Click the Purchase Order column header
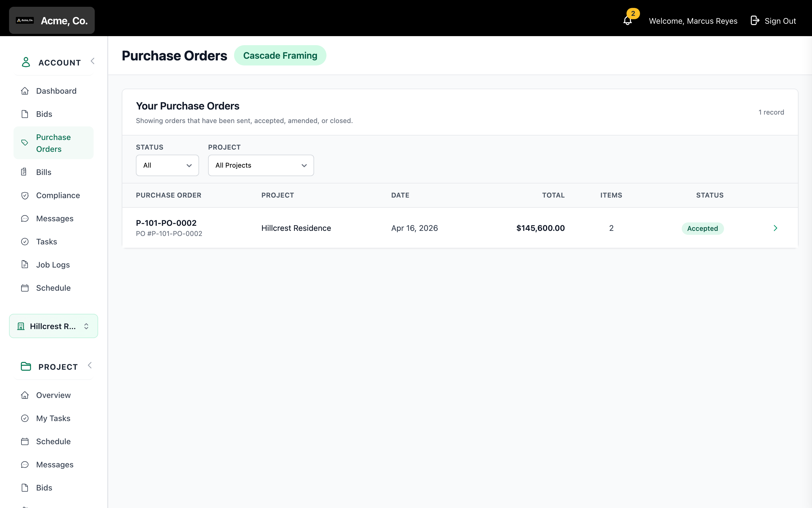 [168, 195]
